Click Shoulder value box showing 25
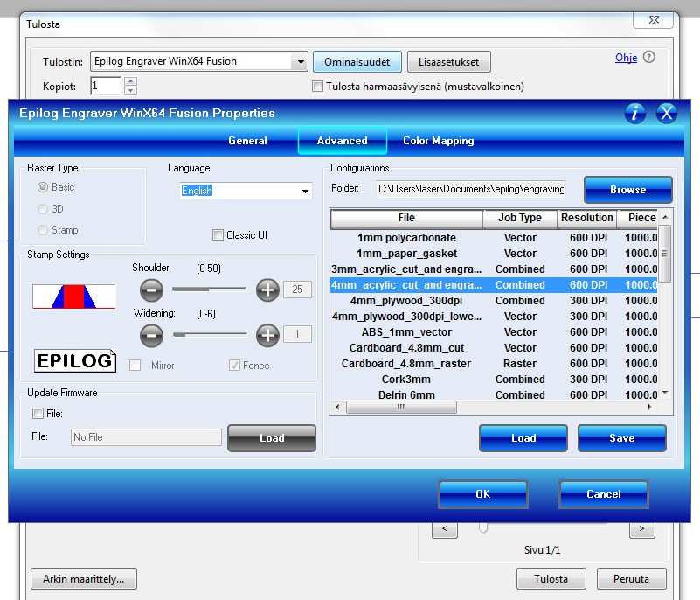 (297, 290)
